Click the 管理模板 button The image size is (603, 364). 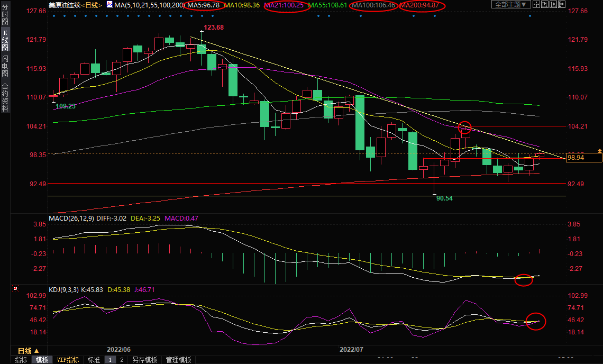coord(178,360)
